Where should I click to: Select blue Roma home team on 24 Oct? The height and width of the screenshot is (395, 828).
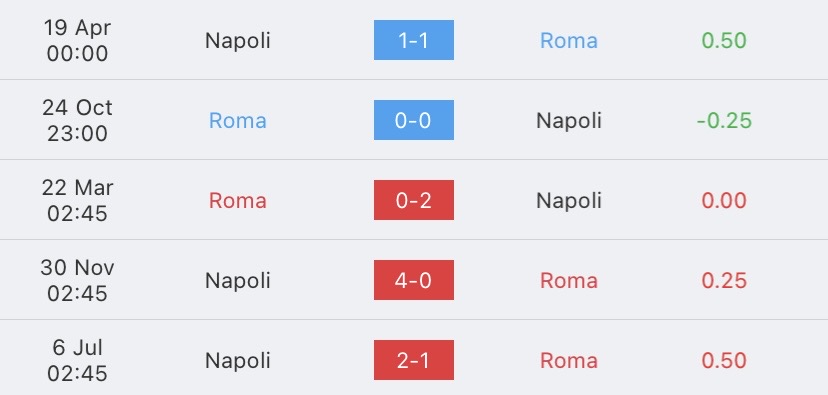[x=238, y=120]
